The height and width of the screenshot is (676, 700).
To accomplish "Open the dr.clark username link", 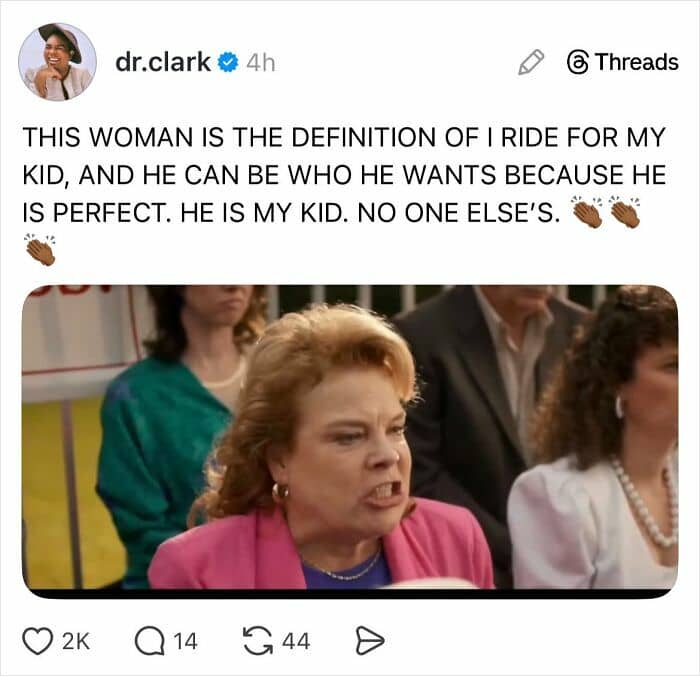I will pyautogui.click(x=163, y=62).
